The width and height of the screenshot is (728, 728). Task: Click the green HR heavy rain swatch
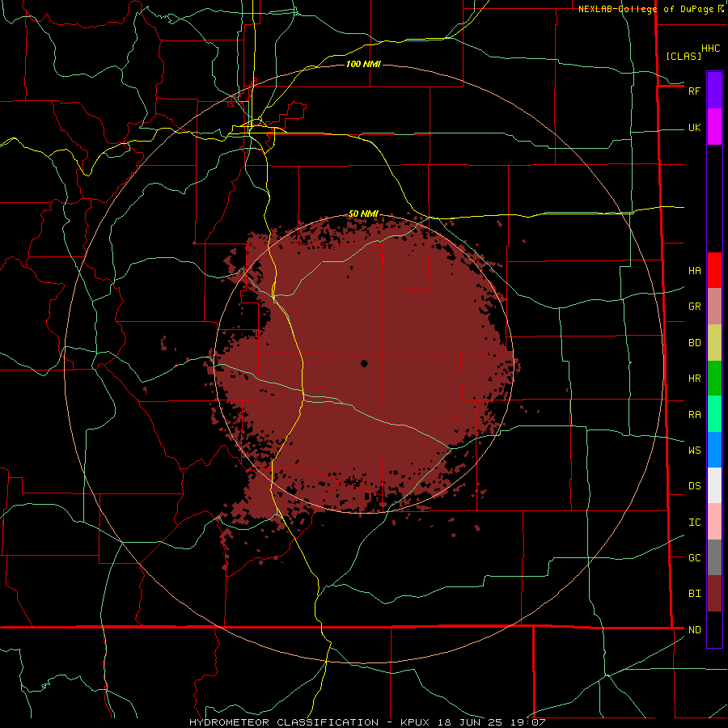coord(714,378)
